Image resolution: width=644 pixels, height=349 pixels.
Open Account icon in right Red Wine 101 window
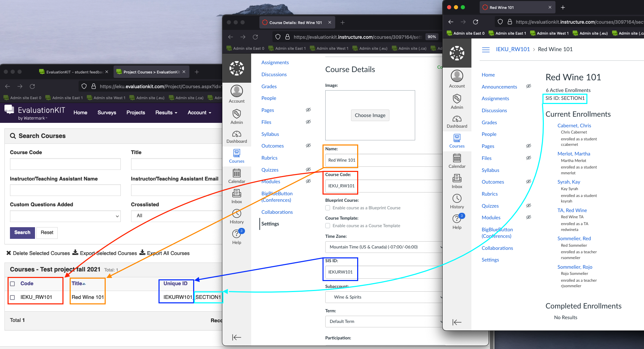(457, 79)
